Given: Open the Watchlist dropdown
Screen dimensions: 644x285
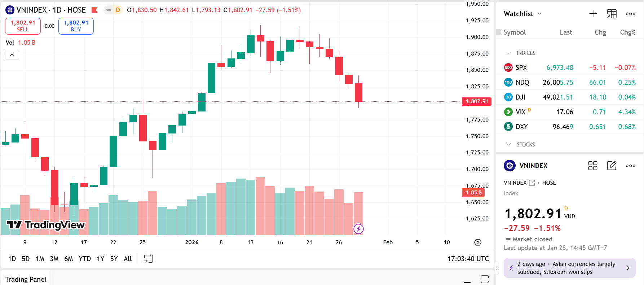Looking at the screenshot, I should (x=522, y=14).
